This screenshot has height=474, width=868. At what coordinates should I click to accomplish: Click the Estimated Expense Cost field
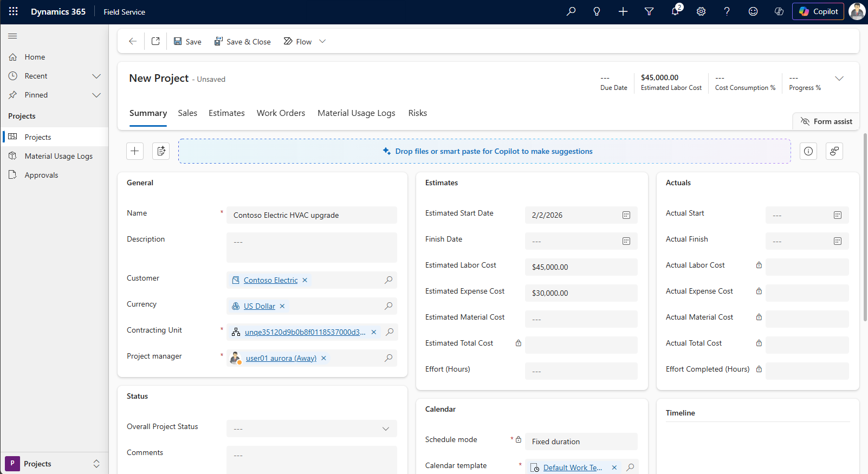tap(581, 293)
